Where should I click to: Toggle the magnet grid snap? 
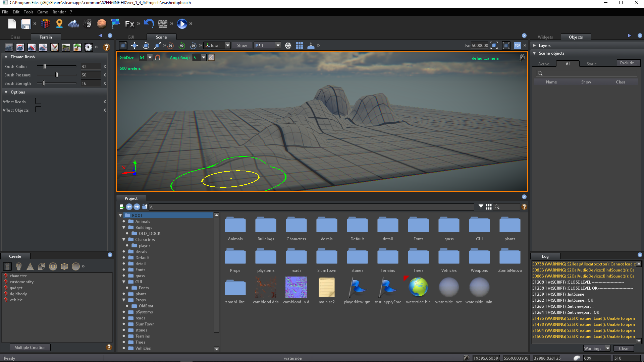[158, 58]
